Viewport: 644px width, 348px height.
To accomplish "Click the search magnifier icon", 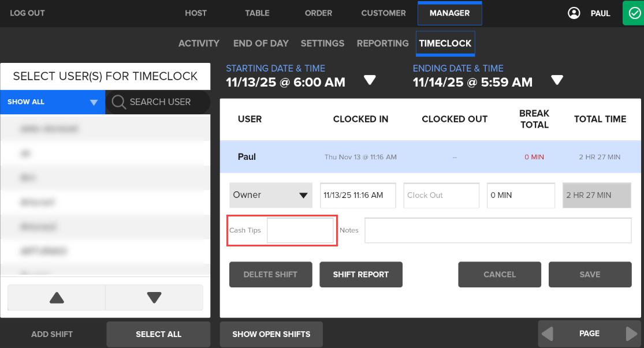I will tap(119, 102).
